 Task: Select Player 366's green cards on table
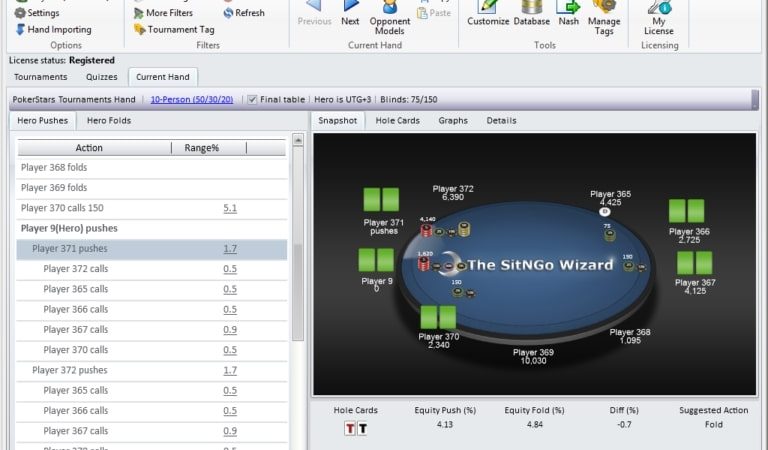[687, 211]
